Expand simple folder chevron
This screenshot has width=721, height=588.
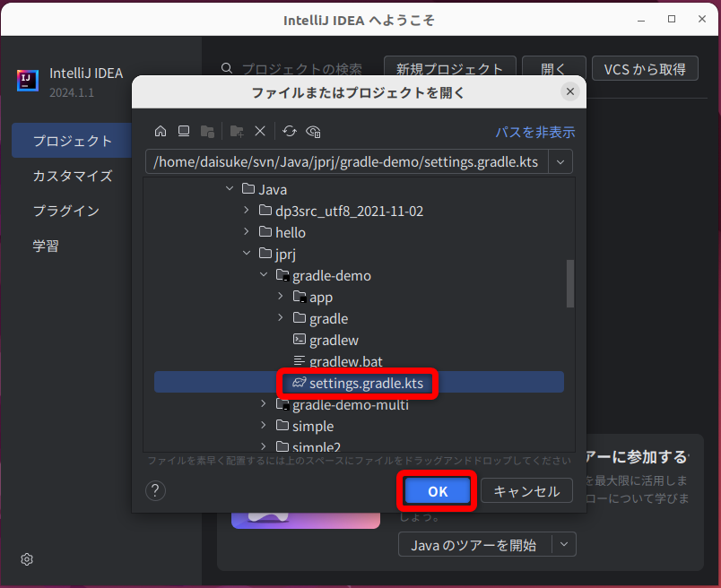point(264,425)
